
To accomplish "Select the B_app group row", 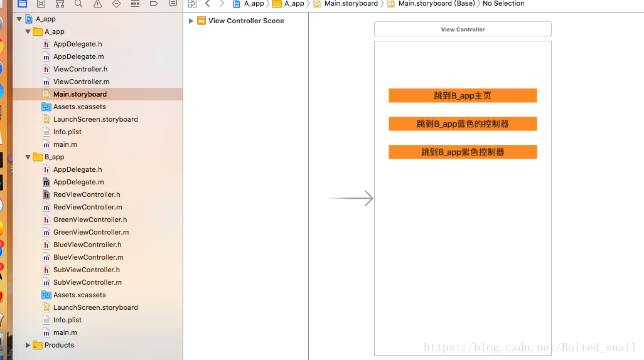I will coord(98,157).
